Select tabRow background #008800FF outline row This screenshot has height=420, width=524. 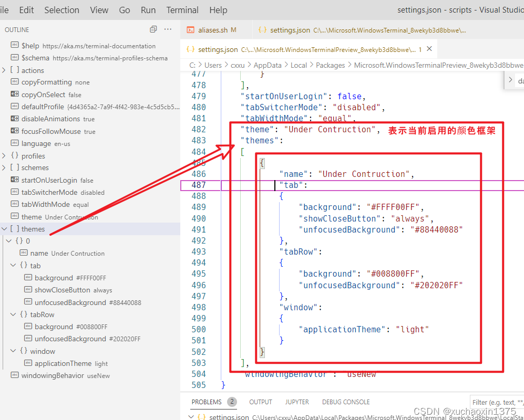click(x=90, y=327)
